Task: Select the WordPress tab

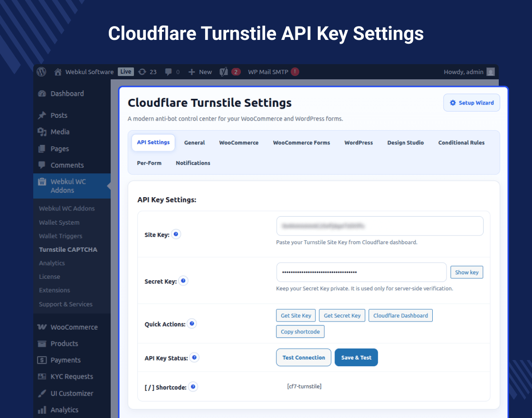Action: tap(359, 143)
